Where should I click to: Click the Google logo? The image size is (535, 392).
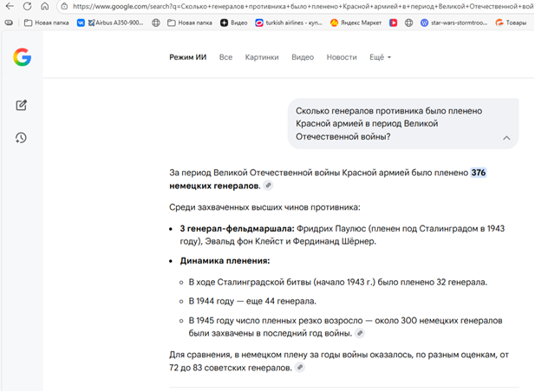point(22,57)
